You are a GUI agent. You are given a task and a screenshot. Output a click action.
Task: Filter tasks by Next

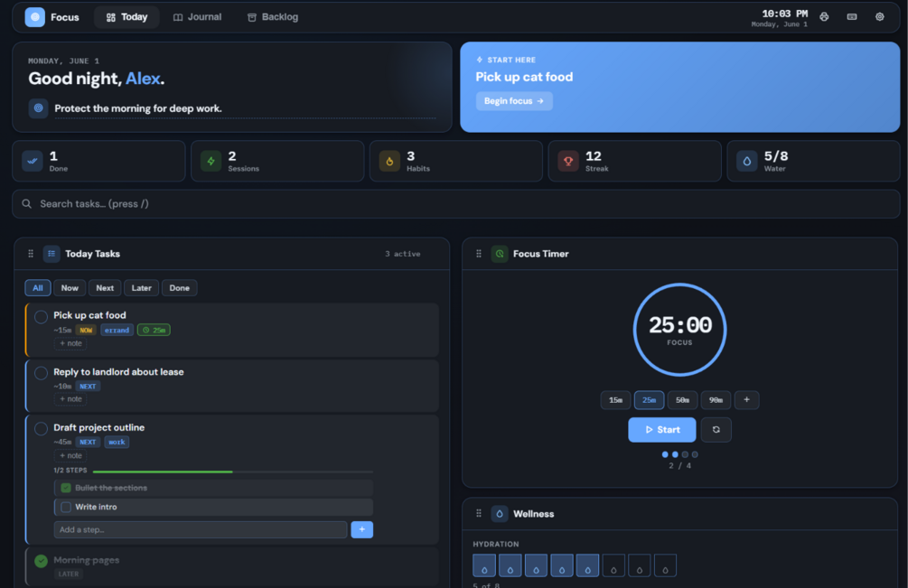coord(105,287)
